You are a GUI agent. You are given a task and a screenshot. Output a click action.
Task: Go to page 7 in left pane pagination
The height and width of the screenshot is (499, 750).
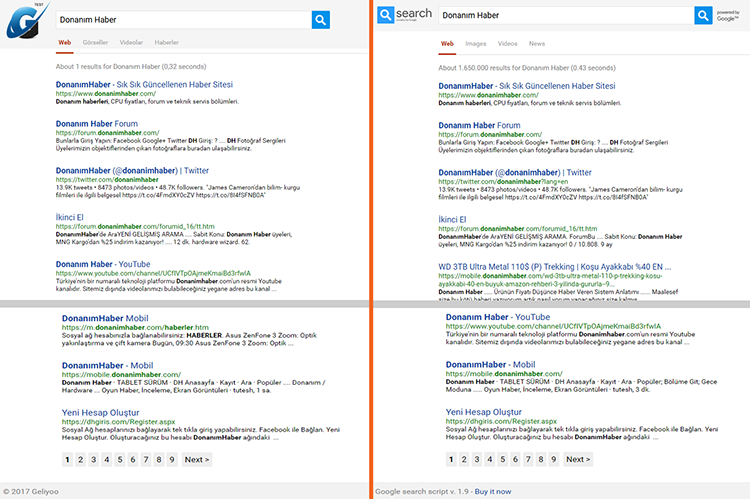tap(146, 460)
